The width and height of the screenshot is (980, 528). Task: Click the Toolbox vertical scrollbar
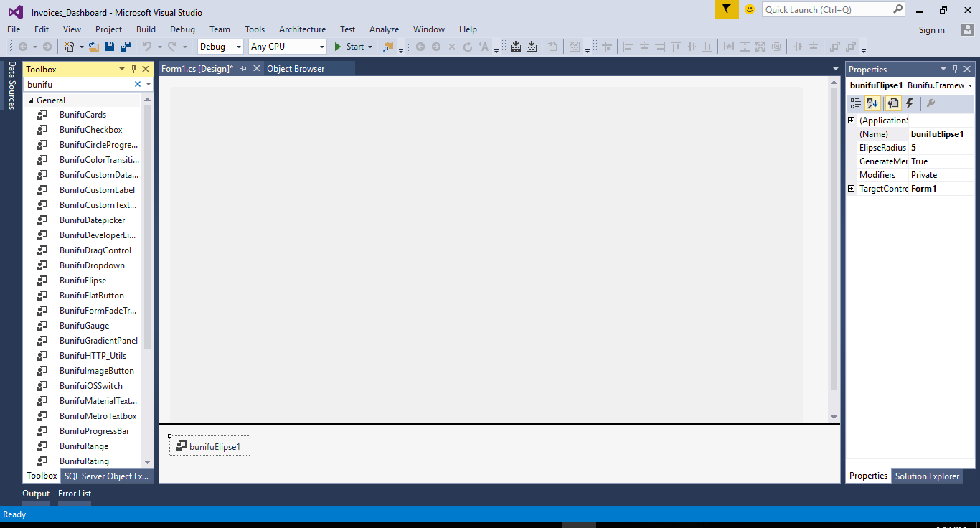(148, 226)
